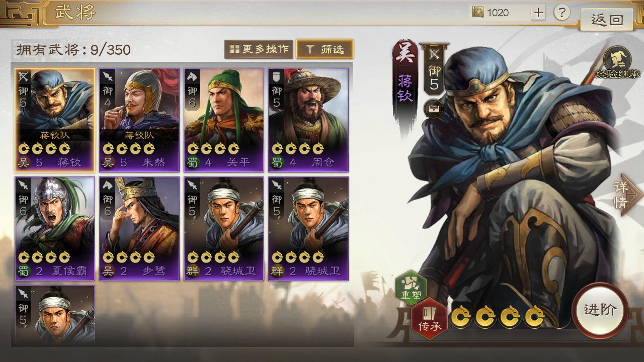Image resolution: width=644 pixels, height=362 pixels.
Task: Click the plus icon beside 1020 currency
Action: 538,13
